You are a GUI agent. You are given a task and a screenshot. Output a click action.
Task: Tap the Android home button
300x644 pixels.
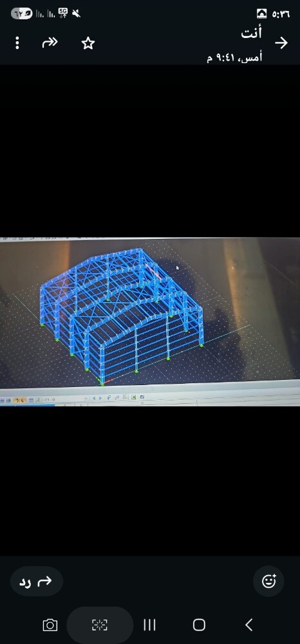point(199,625)
